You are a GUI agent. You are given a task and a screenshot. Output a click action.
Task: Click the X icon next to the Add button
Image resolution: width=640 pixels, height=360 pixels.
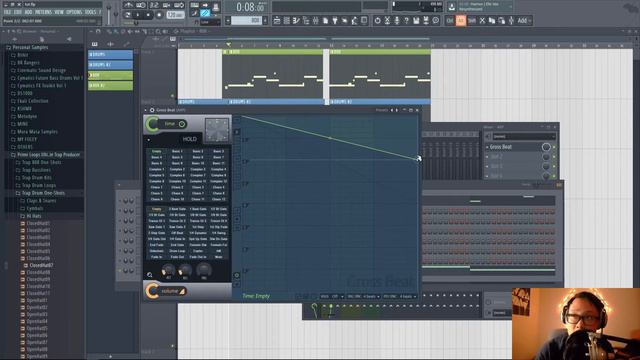[482, 20]
